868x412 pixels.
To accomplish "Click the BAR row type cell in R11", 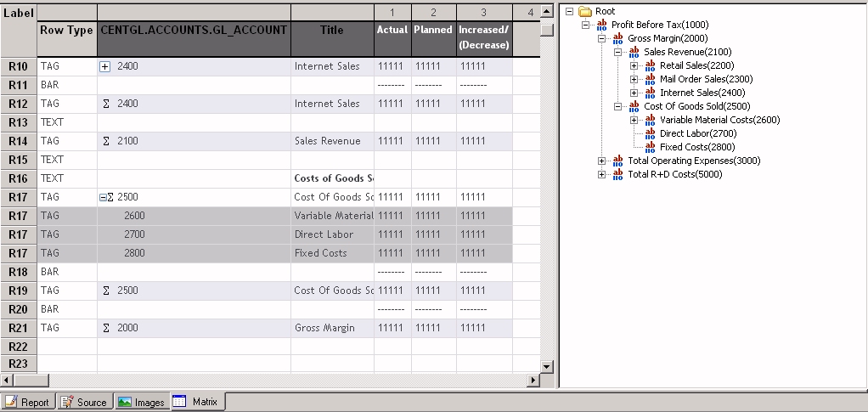I will coord(67,85).
